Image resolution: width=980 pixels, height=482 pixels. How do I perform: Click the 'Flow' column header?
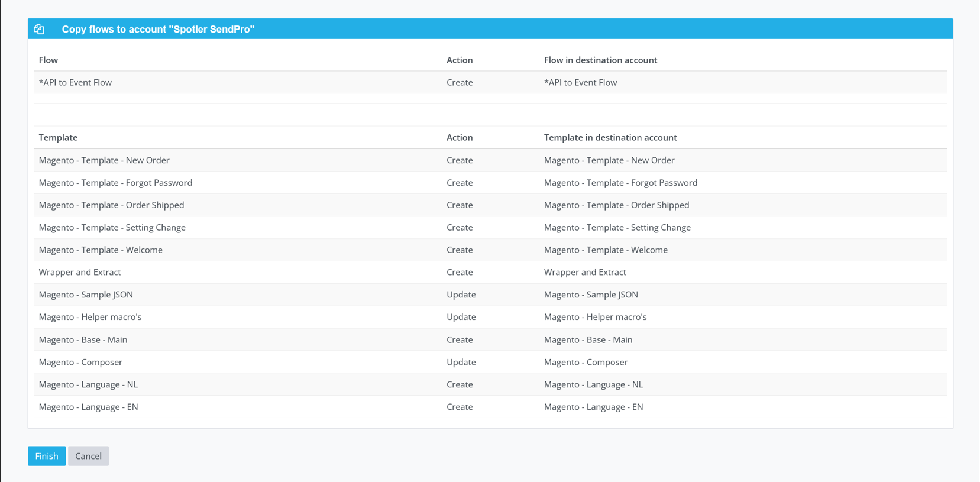48,60
